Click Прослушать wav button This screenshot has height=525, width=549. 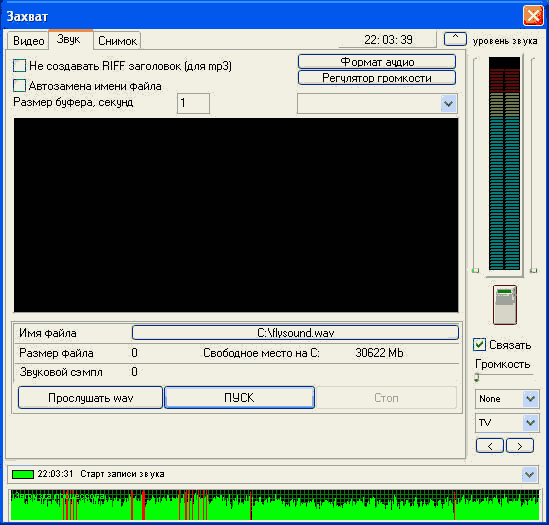coord(90,398)
